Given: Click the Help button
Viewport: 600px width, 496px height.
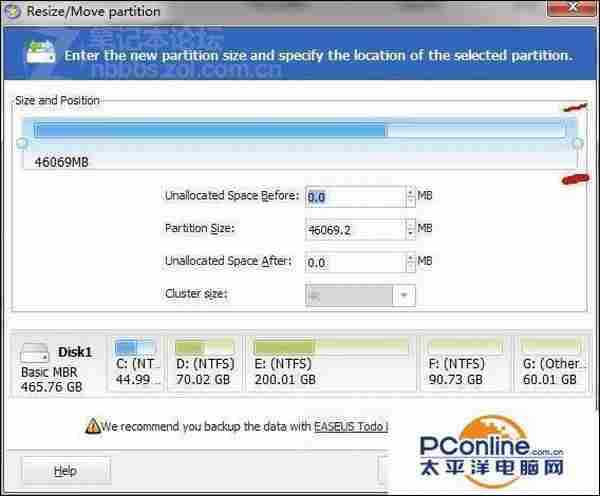Looking at the screenshot, I should tap(65, 470).
